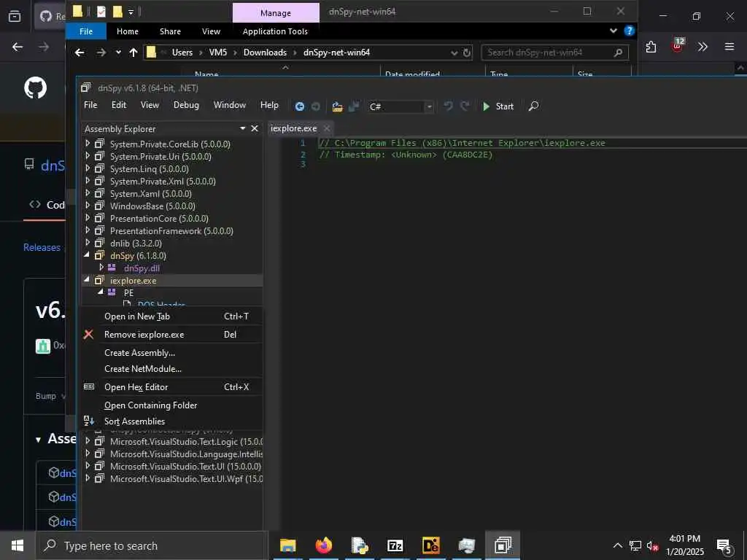
Task: Navigate forward in dnSpy toolbar
Action: [x=315, y=106]
